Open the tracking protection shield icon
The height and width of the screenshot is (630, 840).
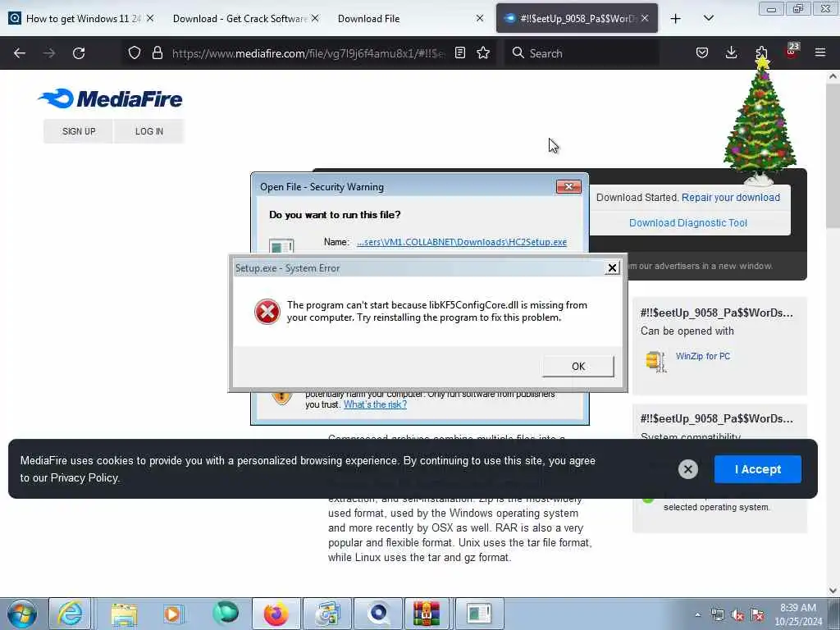click(135, 52)
